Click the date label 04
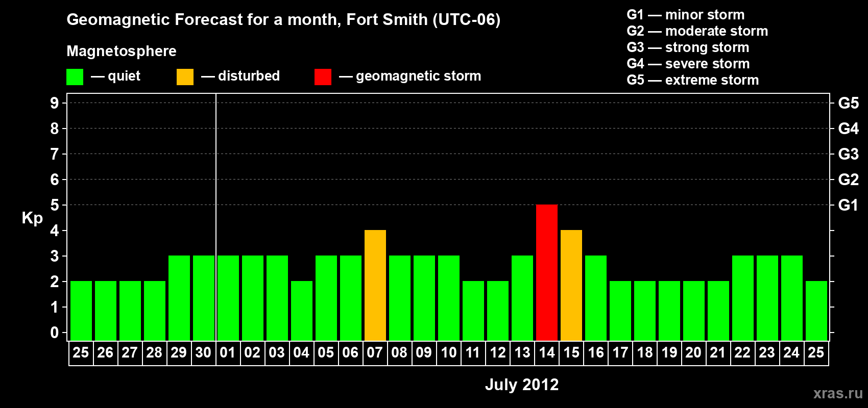Image resolution: width=868 pixels, height=408 pixels. (301, 353)
